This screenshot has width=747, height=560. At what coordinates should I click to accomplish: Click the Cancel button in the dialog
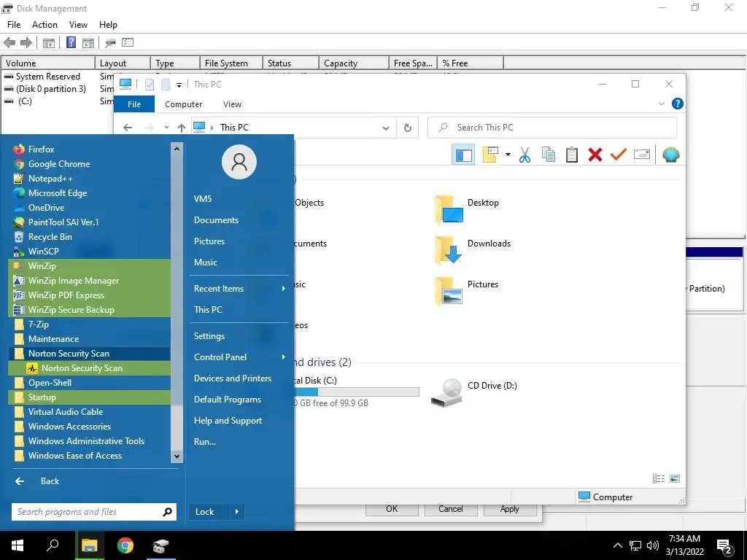click(450, 509)
